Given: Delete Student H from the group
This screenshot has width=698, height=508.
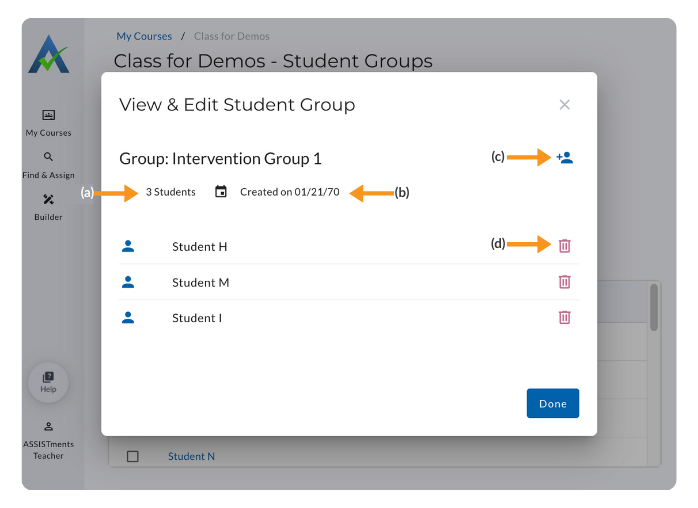Looking at the screenshot, I should [x=564, y=245].
